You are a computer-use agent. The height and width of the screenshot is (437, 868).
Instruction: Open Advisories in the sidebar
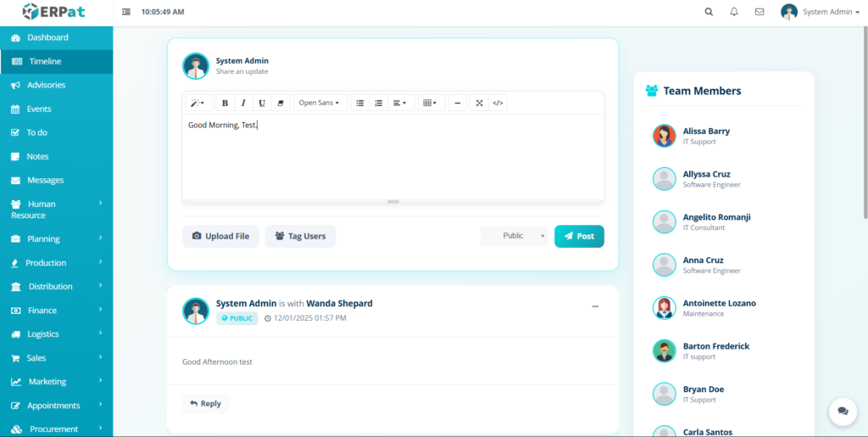(x=57, y=86)
